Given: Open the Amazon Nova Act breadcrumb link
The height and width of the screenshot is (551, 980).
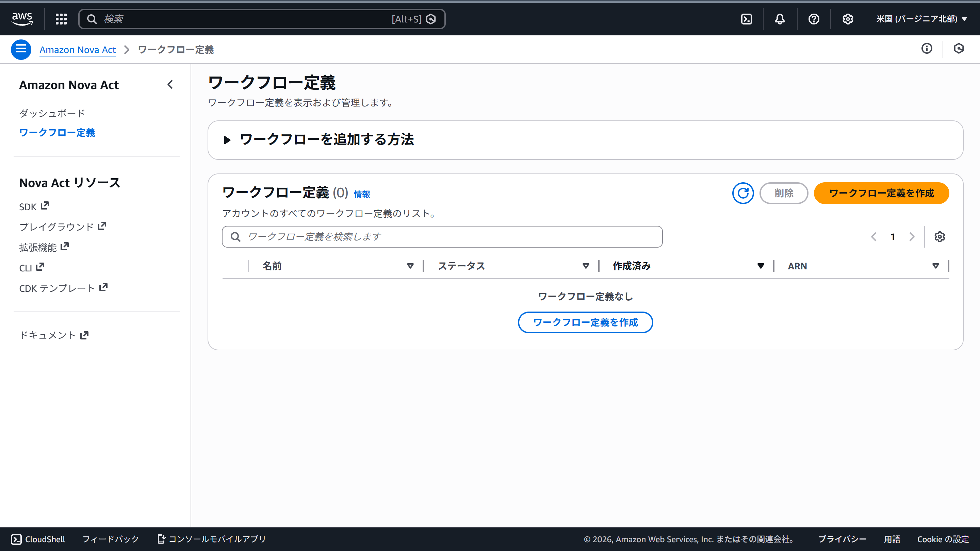Looking at the screenshot, I should [x=78, y=50].
